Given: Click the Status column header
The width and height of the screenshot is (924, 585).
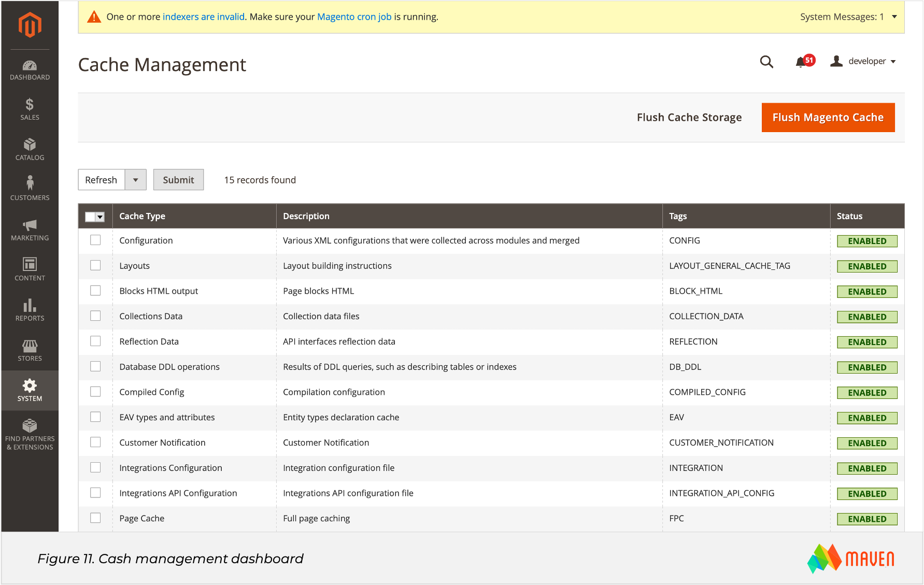Looking at the screenshot, I should pos(868,216).
